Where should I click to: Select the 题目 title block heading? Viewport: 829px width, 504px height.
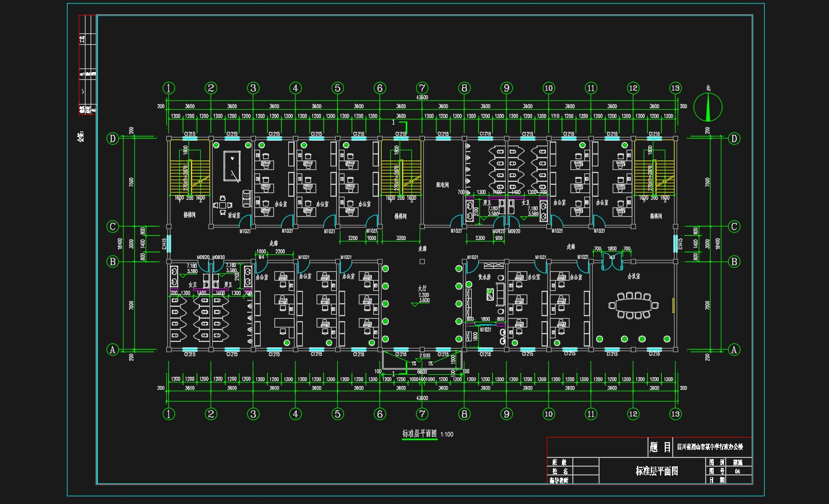click(661, 447)
